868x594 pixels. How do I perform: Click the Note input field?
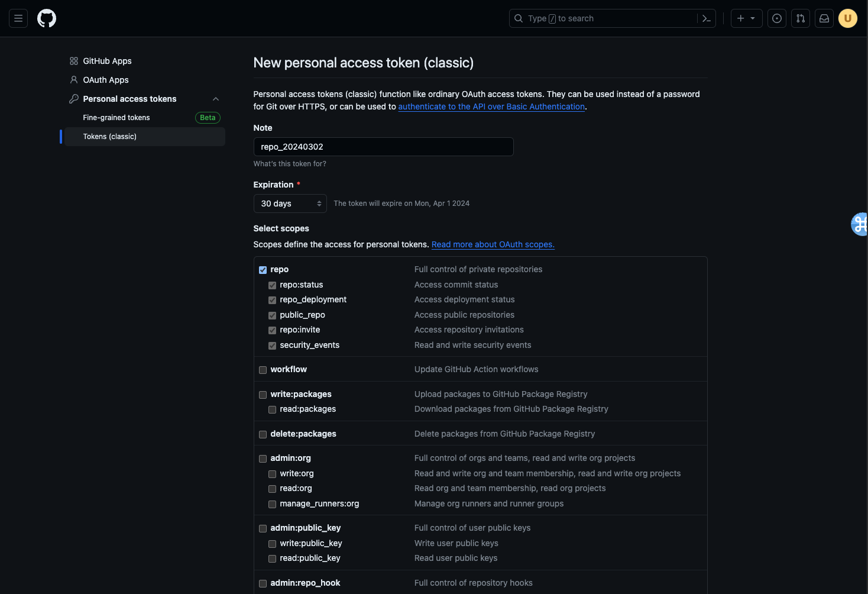pyautogui.click(x=383, y=147)
